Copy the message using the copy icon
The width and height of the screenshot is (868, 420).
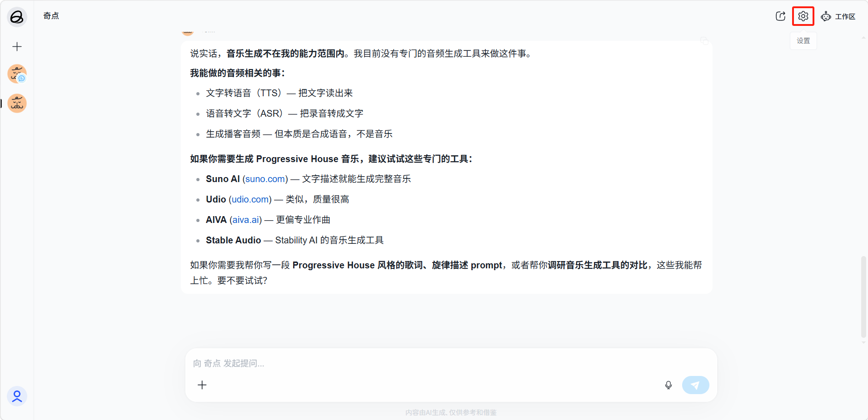(704, 41)
